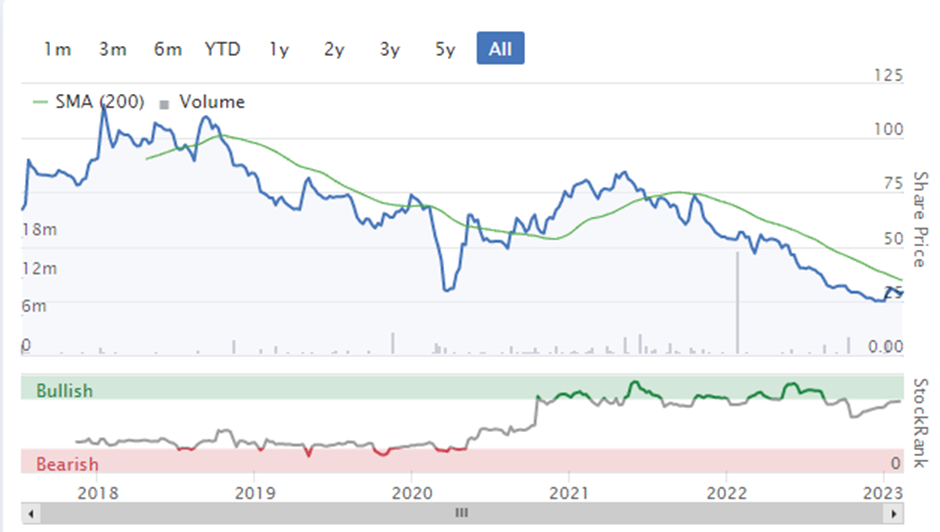Image resolution: width=940 pixels, height=532 pixels.
Task: Switch chart to 6m range
Action: coord(168,49)
